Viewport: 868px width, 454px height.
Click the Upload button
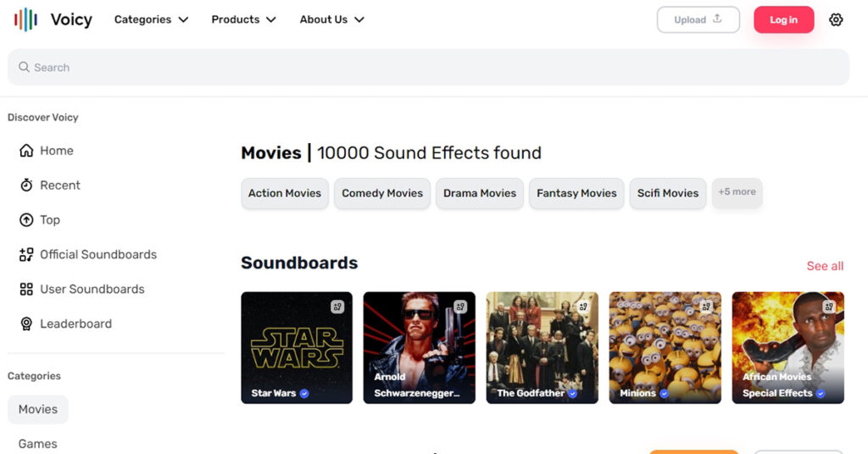point(698,19)
